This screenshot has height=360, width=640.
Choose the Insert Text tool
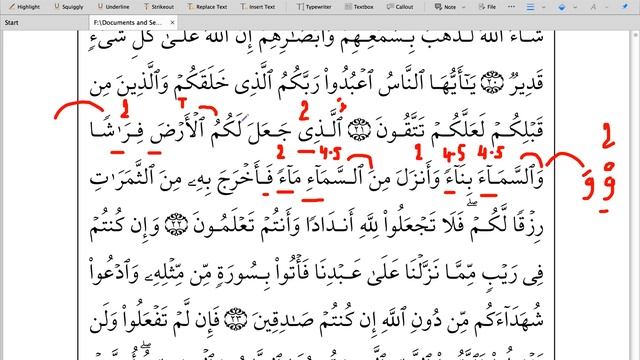tap(258, 7)
